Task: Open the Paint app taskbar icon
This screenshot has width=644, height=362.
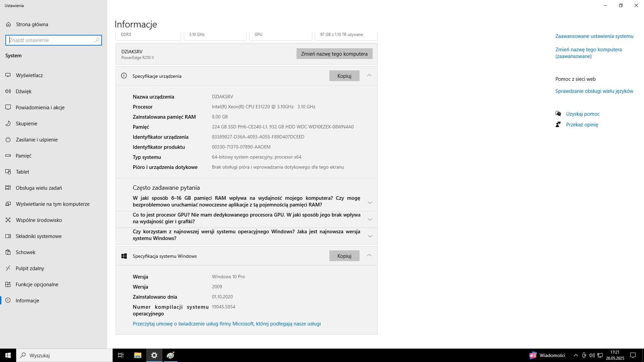Action: [x=171, y=355]
